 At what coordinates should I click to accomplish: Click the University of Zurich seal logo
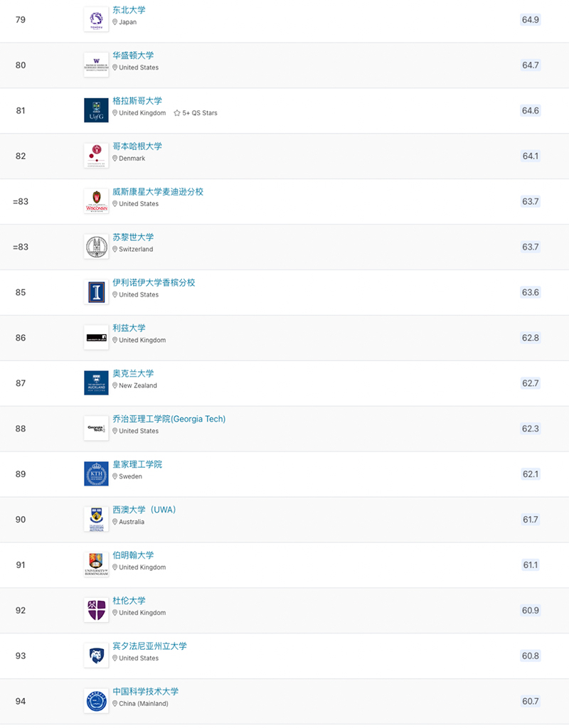[x=96, y=247]
